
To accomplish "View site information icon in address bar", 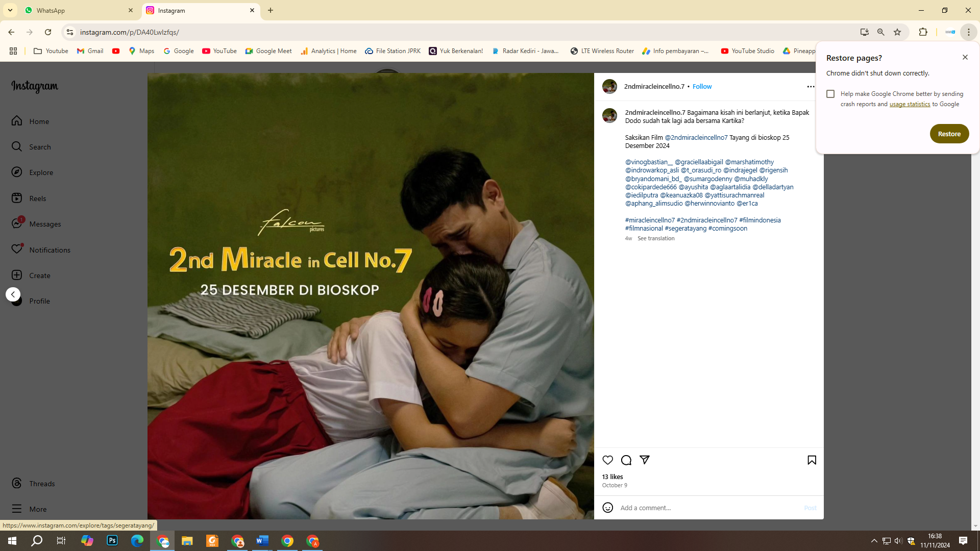I will 70,32.
